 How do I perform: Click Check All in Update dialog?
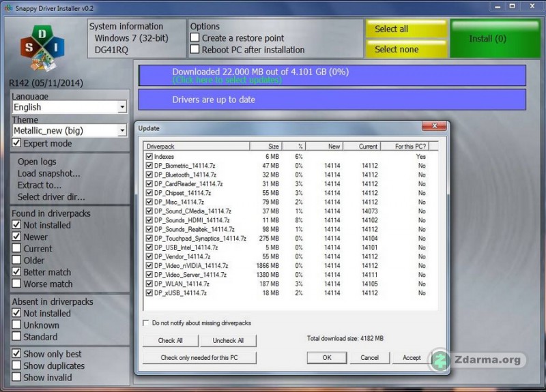click(x=170, y=340)
